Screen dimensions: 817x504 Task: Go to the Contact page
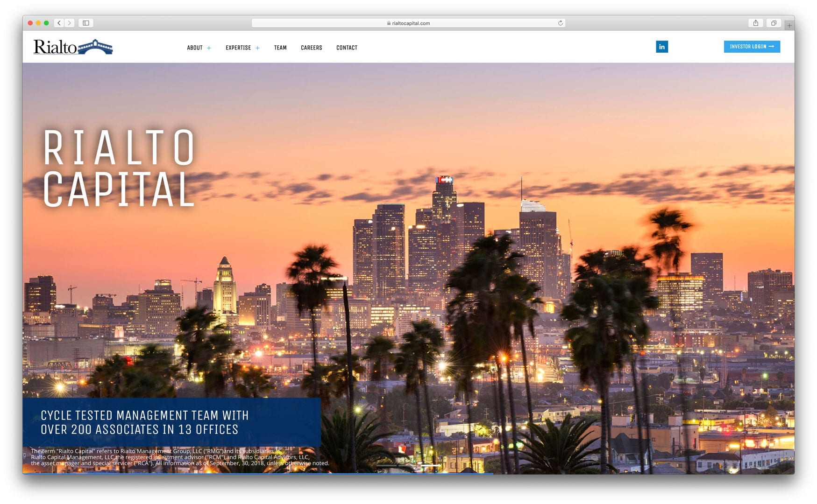[347, 48]
